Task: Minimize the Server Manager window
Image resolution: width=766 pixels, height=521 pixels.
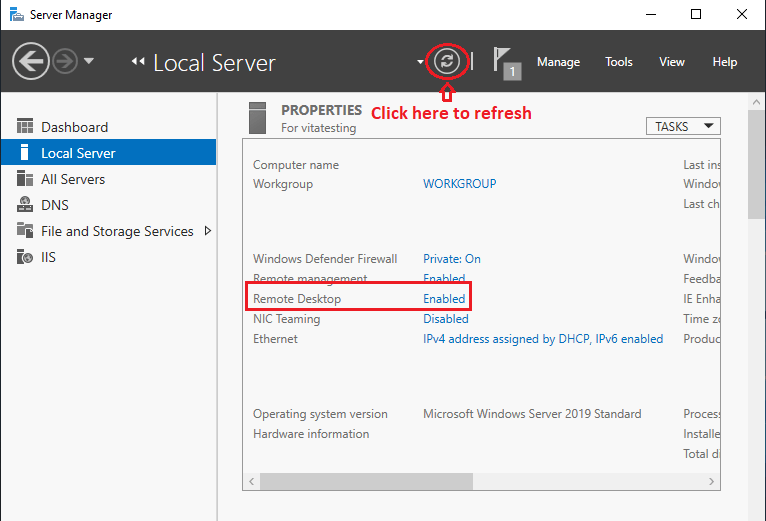Action: (x=651, y=14)
